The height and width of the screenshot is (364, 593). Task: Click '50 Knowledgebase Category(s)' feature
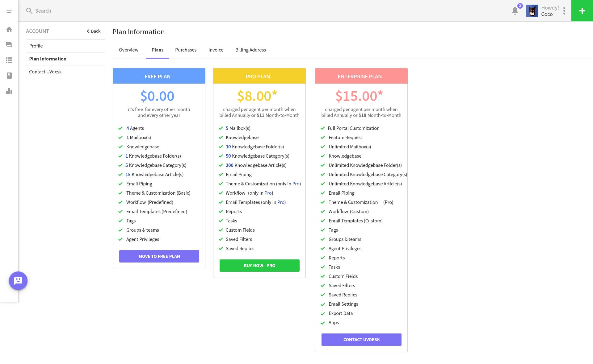tap(257, 156)
